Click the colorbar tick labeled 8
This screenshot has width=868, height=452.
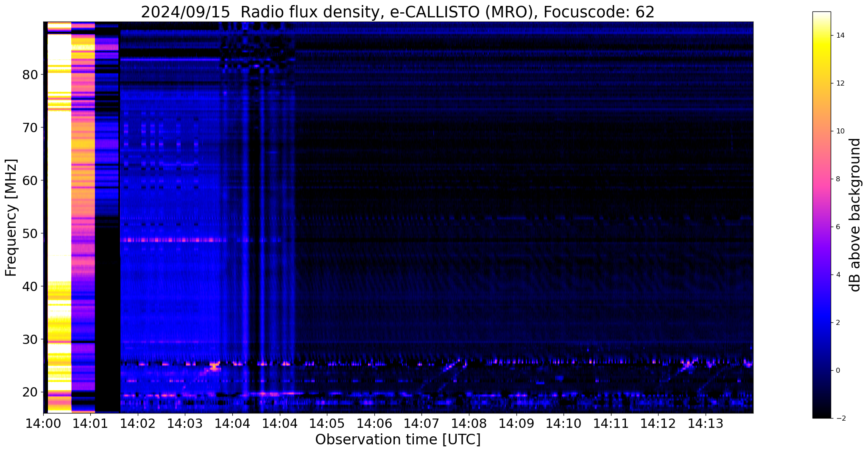(x=837, y=179)
